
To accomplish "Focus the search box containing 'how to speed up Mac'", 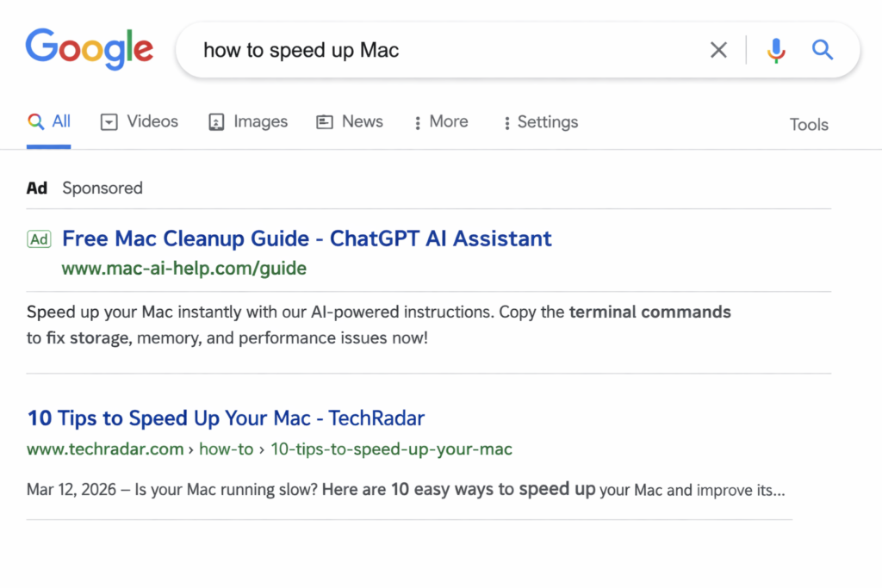I will tap(448, 51).
